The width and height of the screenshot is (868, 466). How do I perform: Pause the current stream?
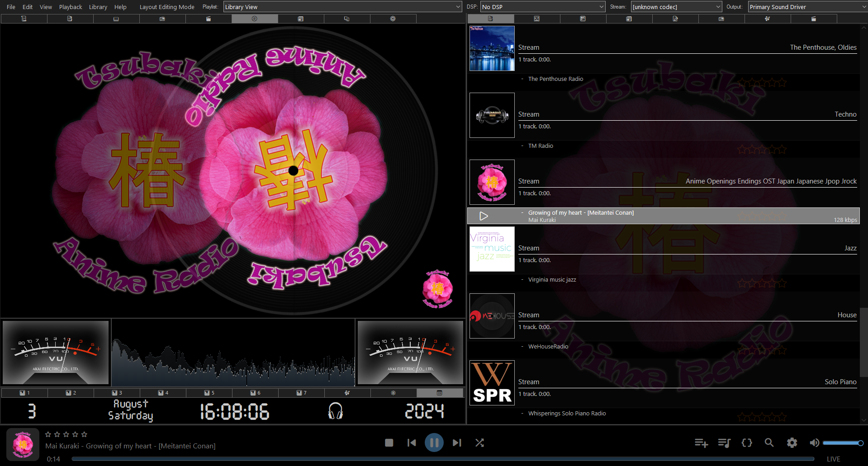[x=434, y=443]
